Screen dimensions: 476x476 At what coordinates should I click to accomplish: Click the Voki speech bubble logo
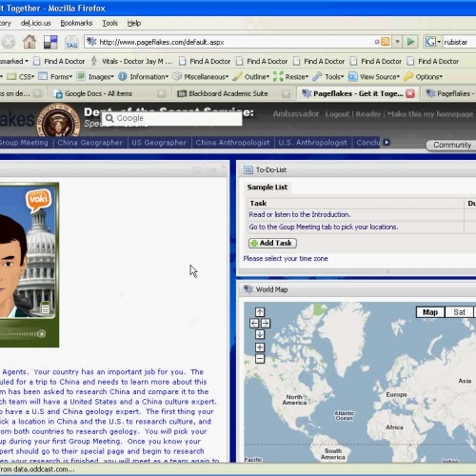38,200
